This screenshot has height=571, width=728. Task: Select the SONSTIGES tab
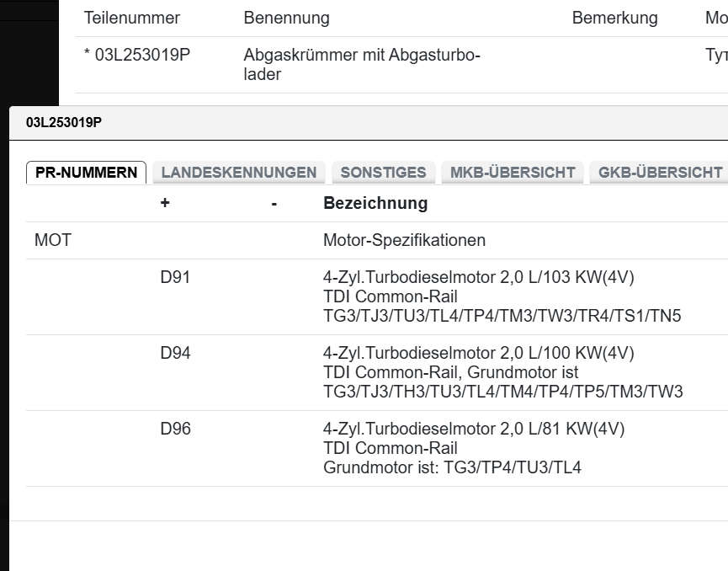[383, 173]
